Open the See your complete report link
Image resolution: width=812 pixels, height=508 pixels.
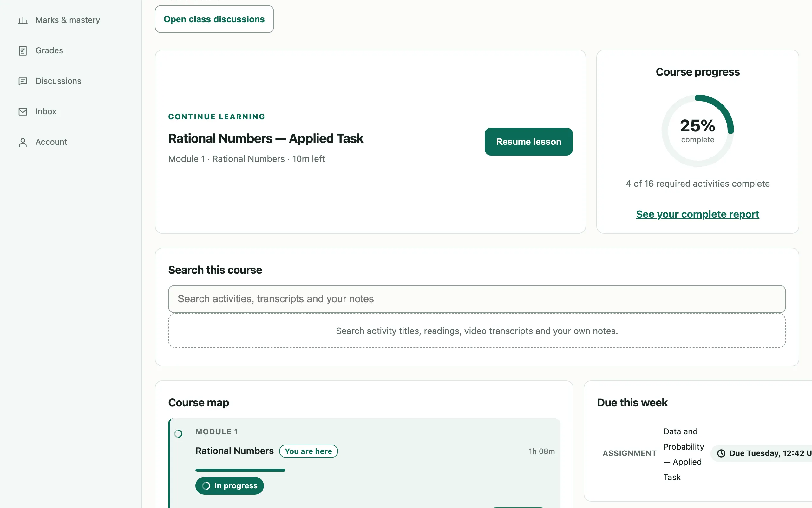[x=697, y=214]
